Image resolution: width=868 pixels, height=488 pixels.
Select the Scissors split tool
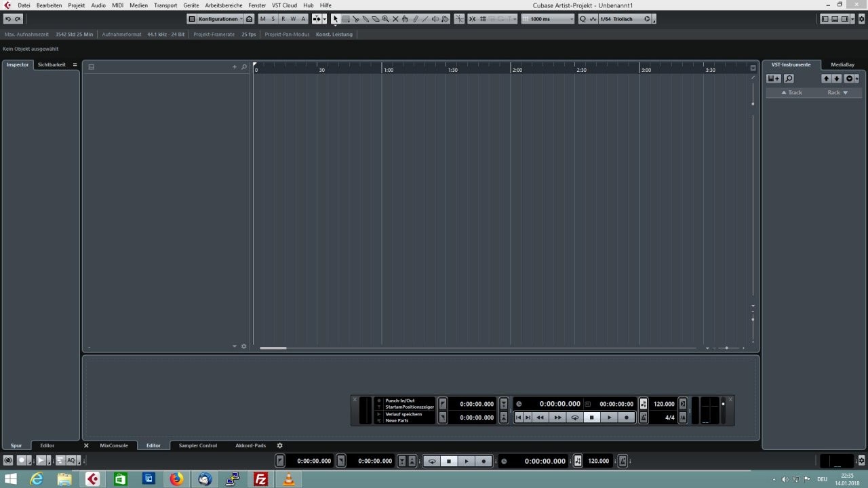tap(355, 19)
